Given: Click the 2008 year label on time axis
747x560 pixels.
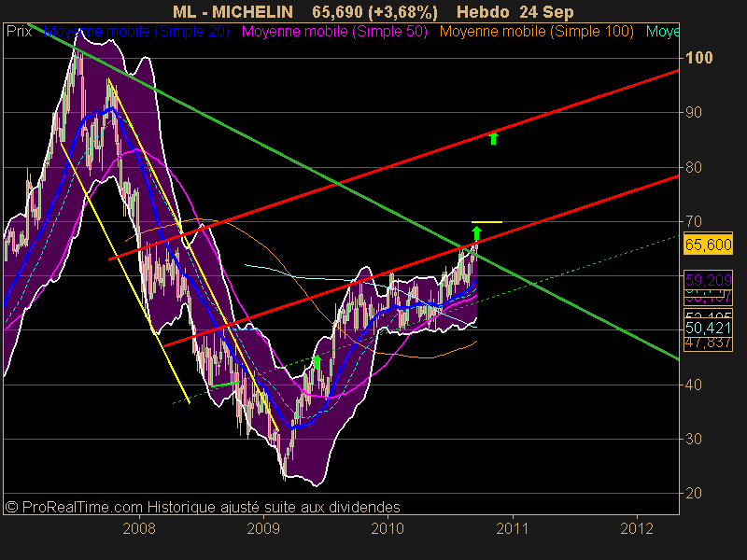Looking at the screenshot, I should [139, 528].
